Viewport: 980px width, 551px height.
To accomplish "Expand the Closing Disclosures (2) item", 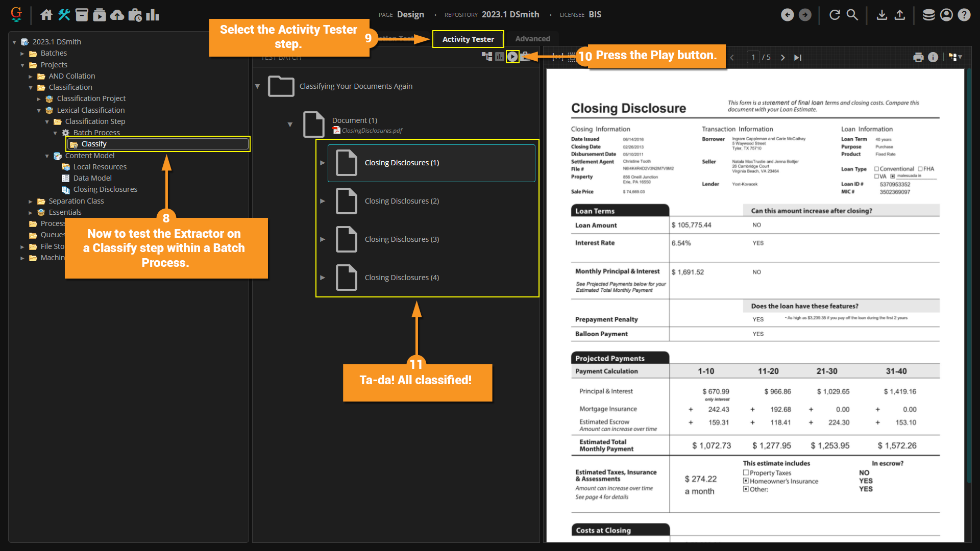I will pyautogui.click(x=323, y=201).
